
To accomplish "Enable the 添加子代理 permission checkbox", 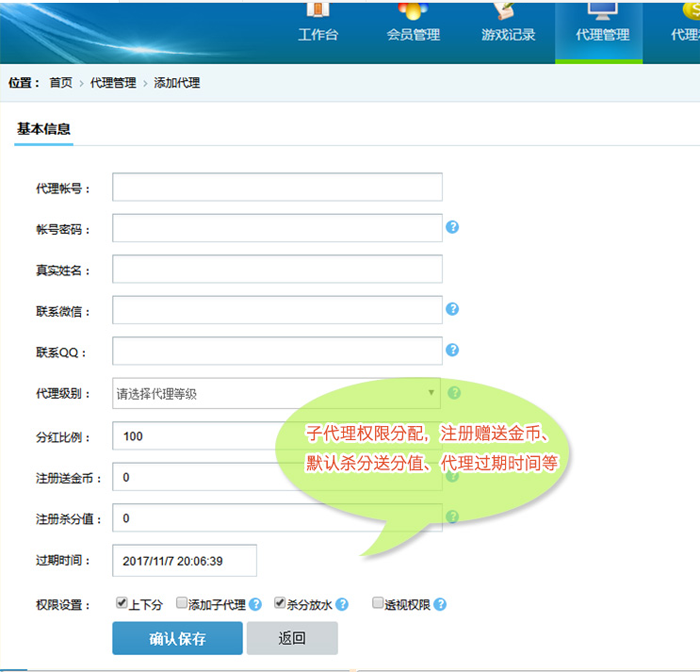I will (x=182, y=604).
